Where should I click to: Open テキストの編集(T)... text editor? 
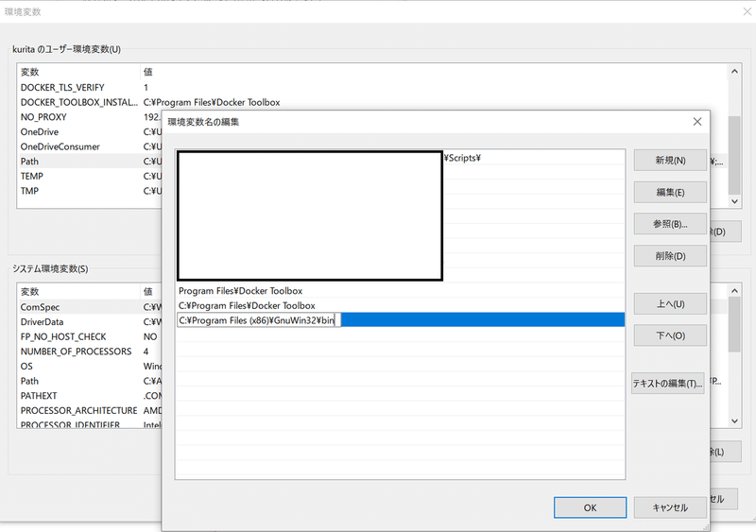click(x=668, y=384)
